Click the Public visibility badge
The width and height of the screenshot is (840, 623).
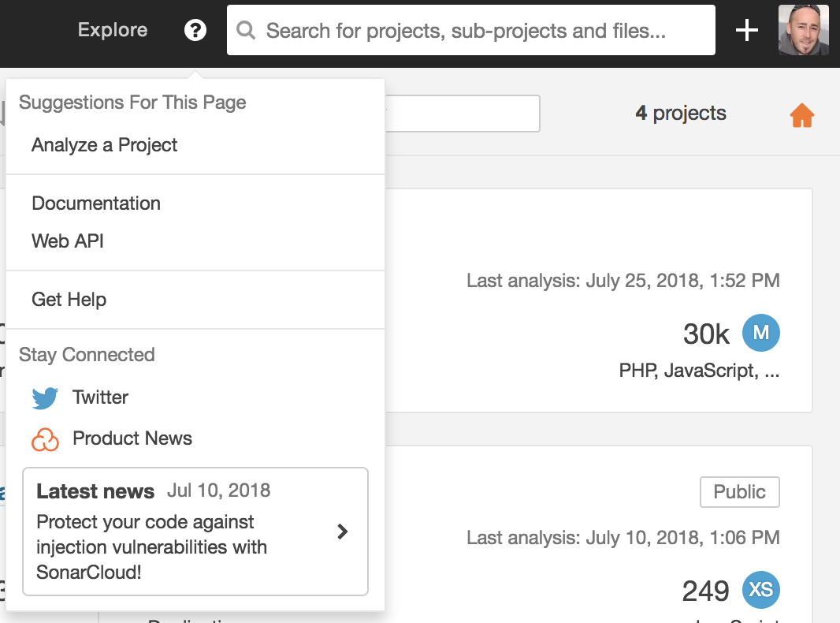pos(739,492)
